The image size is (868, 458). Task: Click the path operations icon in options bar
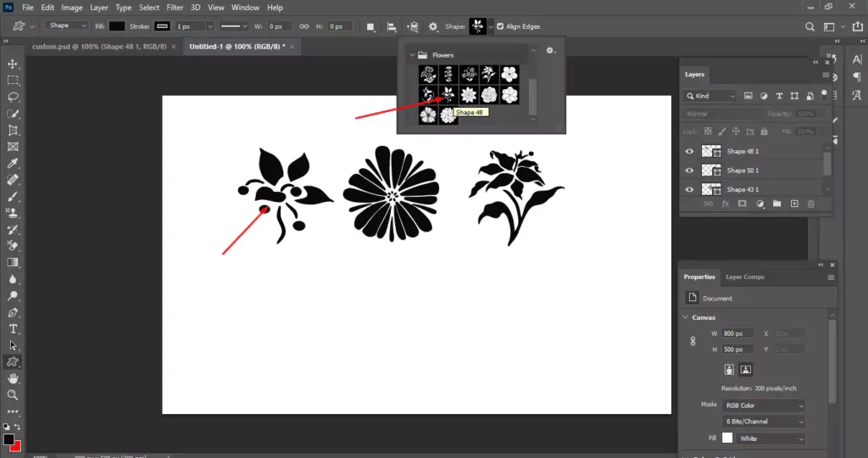[370, 26]
